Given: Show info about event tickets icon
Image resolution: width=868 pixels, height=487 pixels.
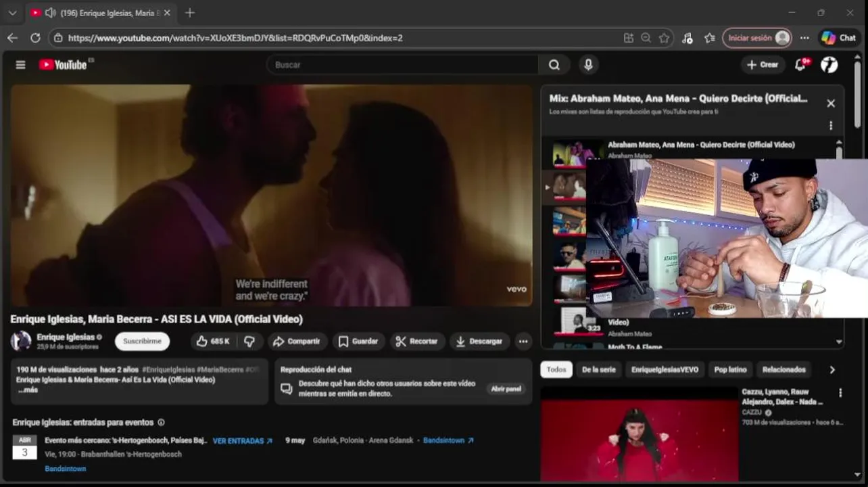Looking at the screenshot, I should coord(161,422).
